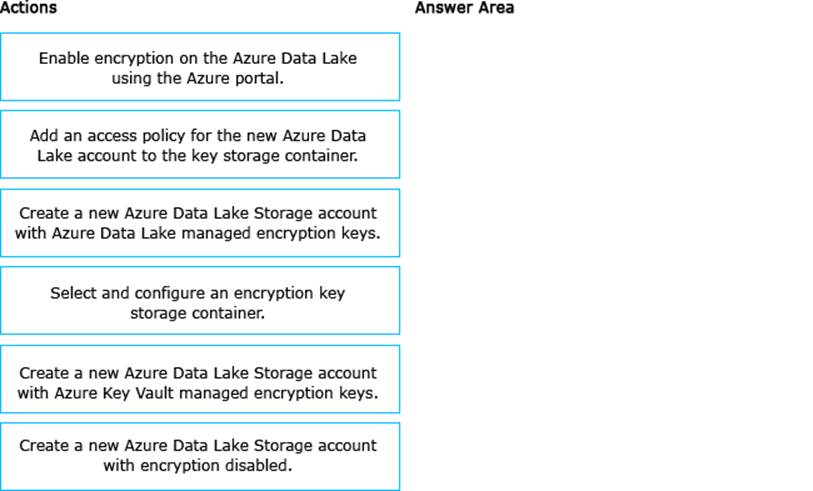Screen dimensions: 813x491
Task: Click the 'Answer Area' heading
Action: [x=464, y=8]
